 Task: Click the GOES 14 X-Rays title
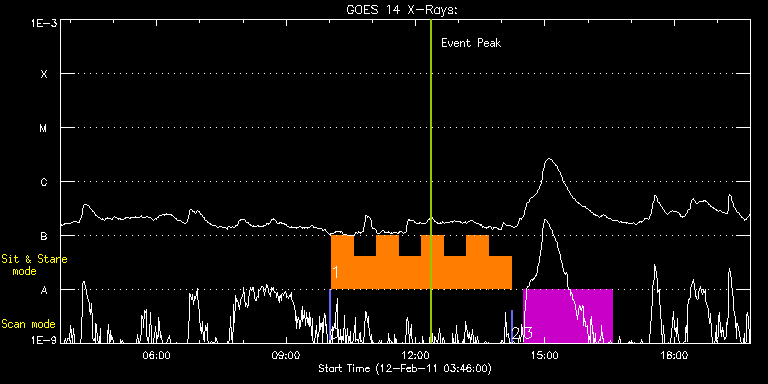click(402, 11)
